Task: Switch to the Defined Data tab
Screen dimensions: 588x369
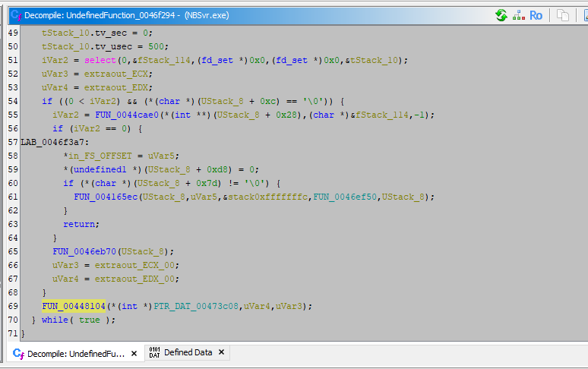Action: [188, 353]
